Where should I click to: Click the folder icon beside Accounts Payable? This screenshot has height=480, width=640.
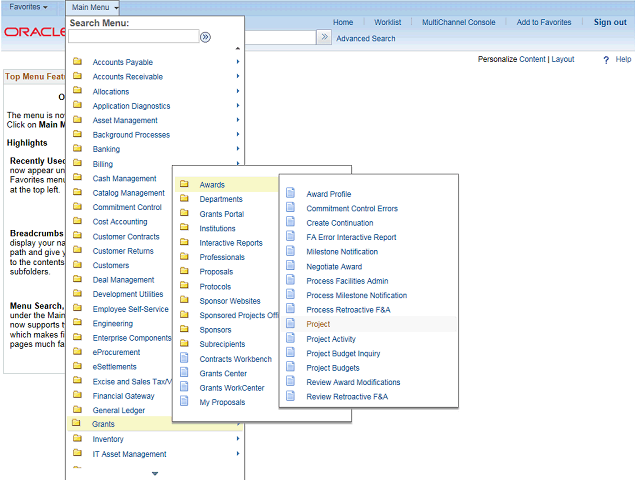tap(77, 62)
